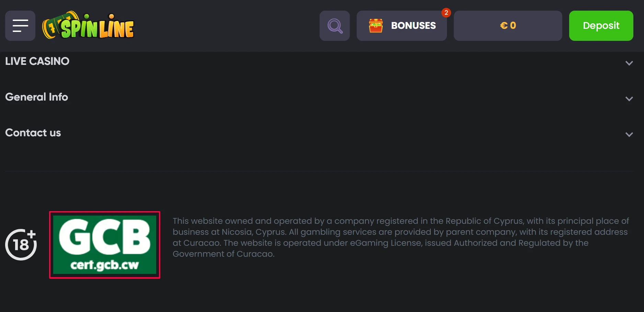Click the green Deposit button
The width and height of the screenshot is (644, 312).
click(601, 26)
